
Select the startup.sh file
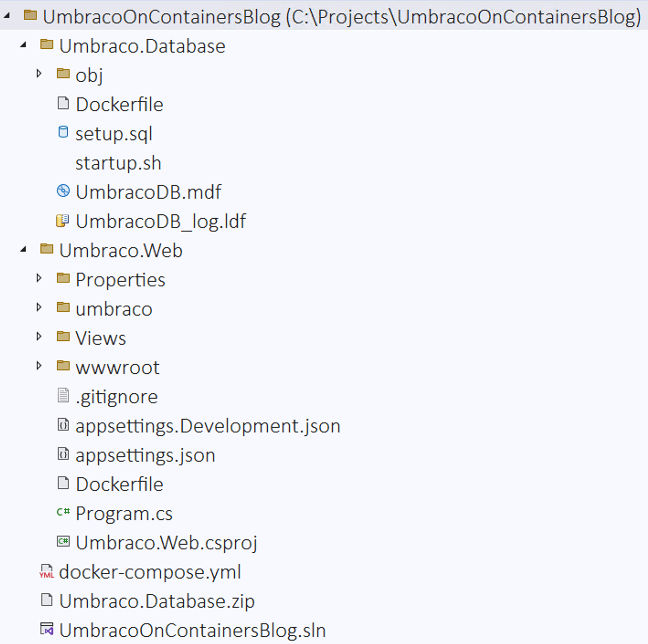[x=118, y=162]
